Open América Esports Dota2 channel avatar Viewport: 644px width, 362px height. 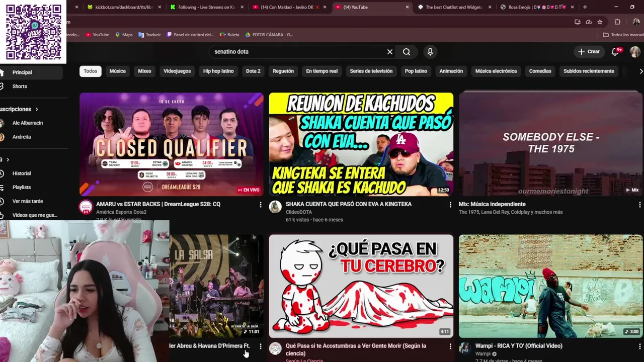(86, 207)
